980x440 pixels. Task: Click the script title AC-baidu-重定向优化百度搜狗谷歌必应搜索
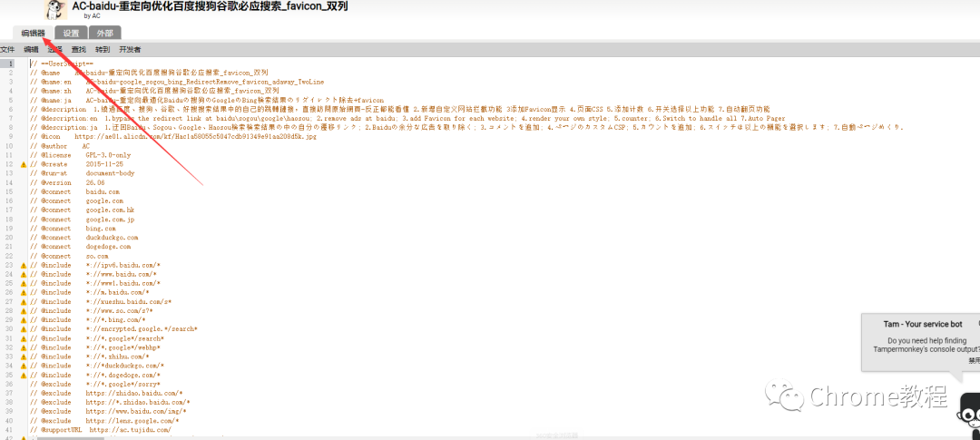[210, 6]
